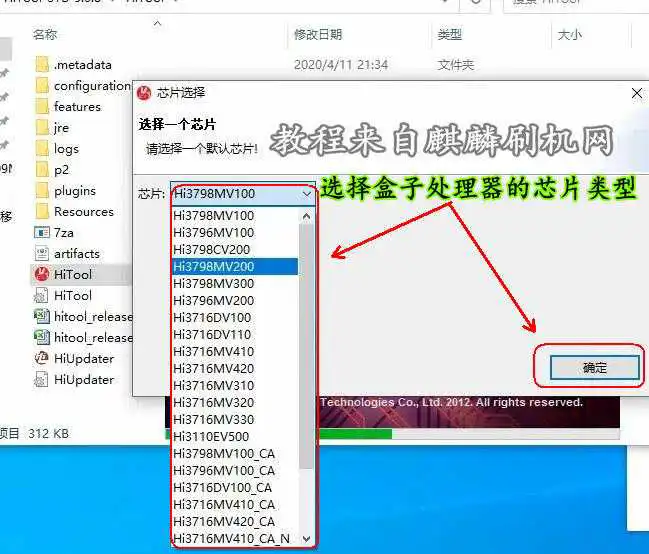Select the HiTool configuration file icon
The height and width of the screenshot is (554, 649).
41,296
